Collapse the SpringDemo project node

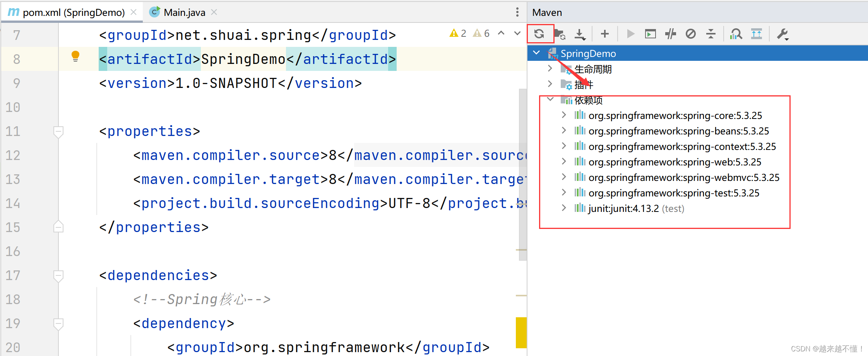(x=536, y=53)
